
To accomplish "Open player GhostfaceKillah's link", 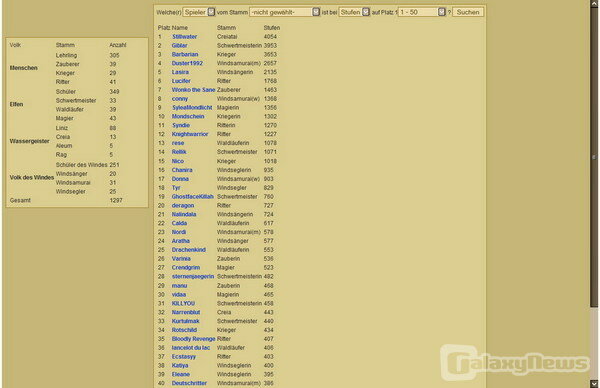I will pyautogui.click(x=192, y=196).
